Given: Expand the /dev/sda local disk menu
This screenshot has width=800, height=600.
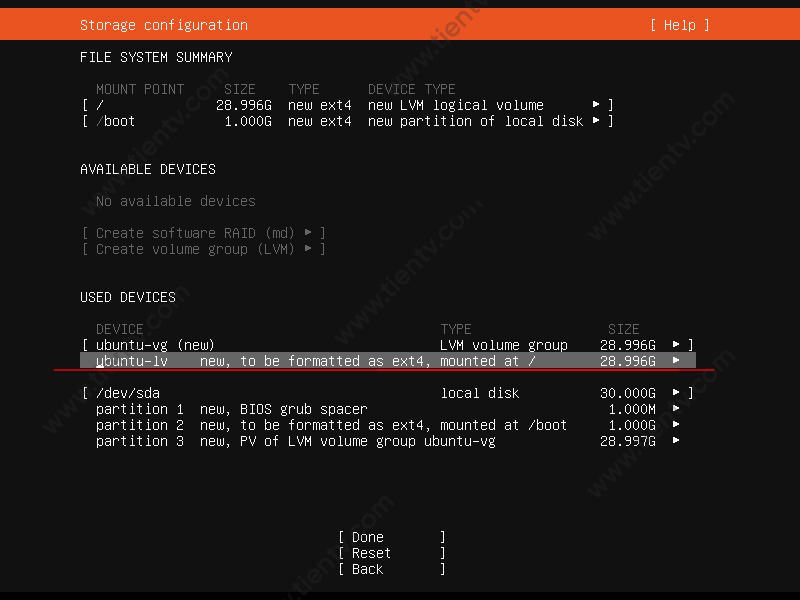Looking at the screenshot, I should 677,392.
